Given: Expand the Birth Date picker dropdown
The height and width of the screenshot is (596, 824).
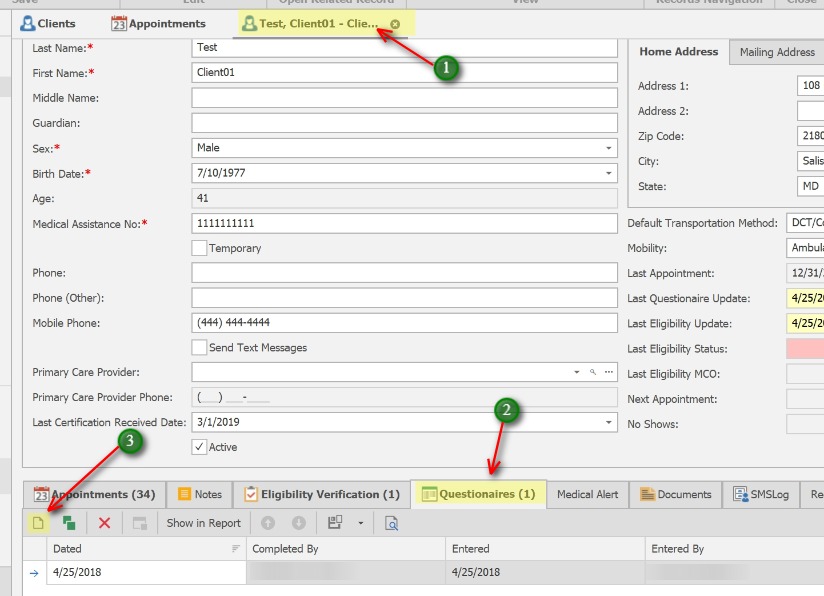Looking at the screenshot, I should click(608, 173).
